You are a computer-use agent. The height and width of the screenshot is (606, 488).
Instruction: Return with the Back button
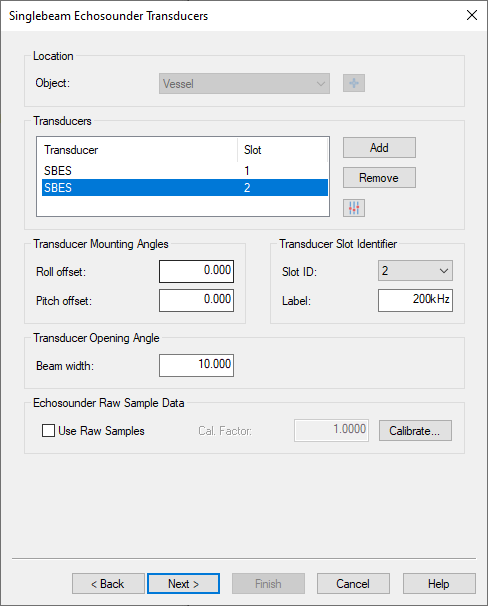click(x=108, y=584)
